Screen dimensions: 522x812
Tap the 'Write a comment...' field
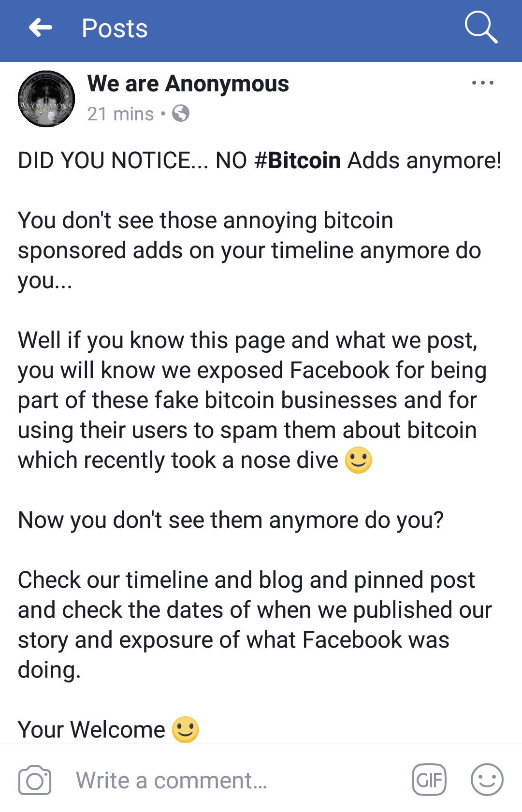(x=172, y=779)
